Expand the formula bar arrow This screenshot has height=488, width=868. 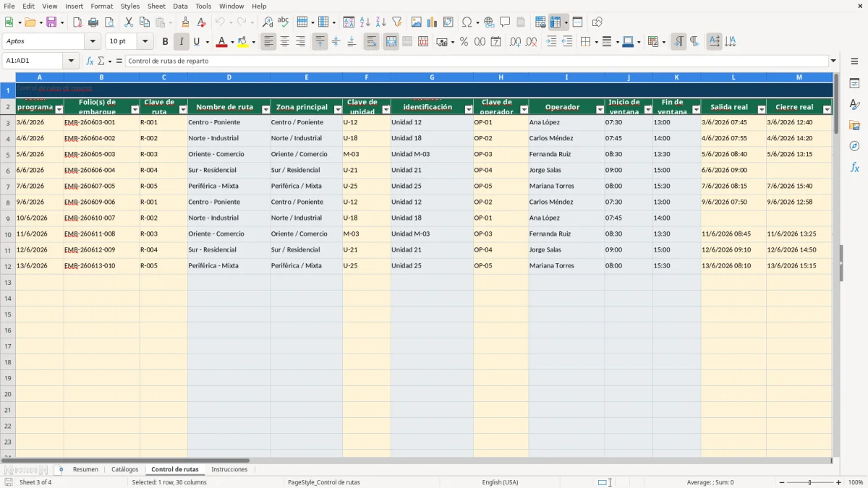pos(833,61)
